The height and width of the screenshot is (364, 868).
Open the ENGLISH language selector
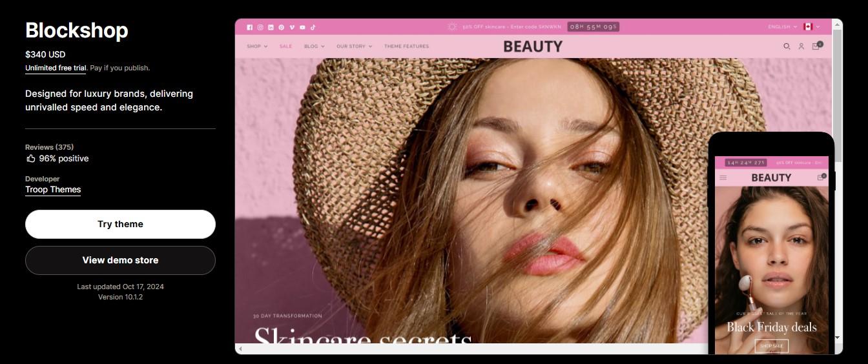pos(782,27)
